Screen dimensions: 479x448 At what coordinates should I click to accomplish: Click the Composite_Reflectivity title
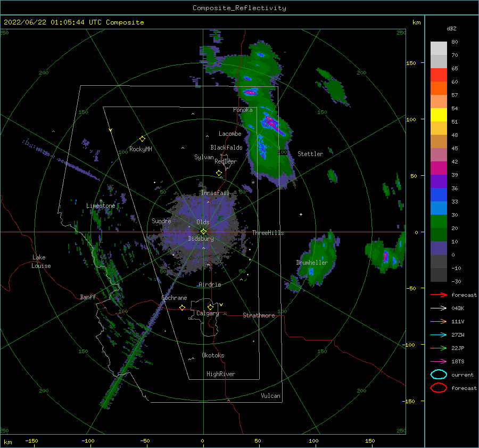pyautogui.click(x=240, y=8)
